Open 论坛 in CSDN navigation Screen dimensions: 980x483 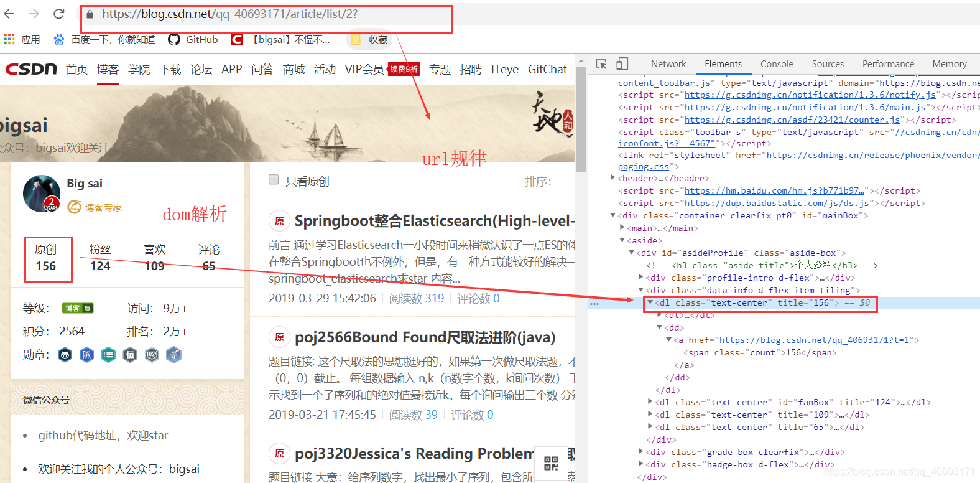click(x=201, y=69)
